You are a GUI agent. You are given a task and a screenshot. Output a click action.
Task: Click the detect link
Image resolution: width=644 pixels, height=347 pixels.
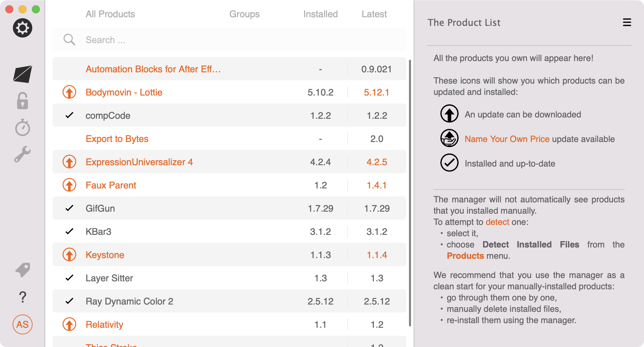(x=497, y=222)
